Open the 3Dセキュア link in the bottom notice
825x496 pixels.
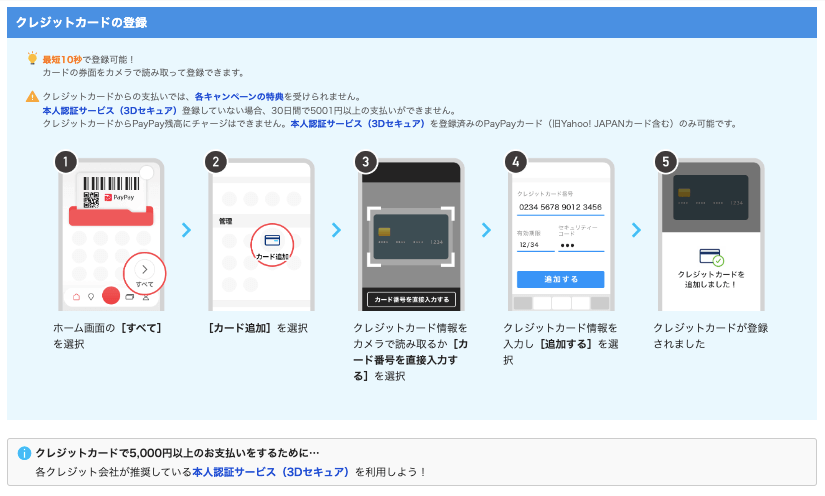[271, 471]
